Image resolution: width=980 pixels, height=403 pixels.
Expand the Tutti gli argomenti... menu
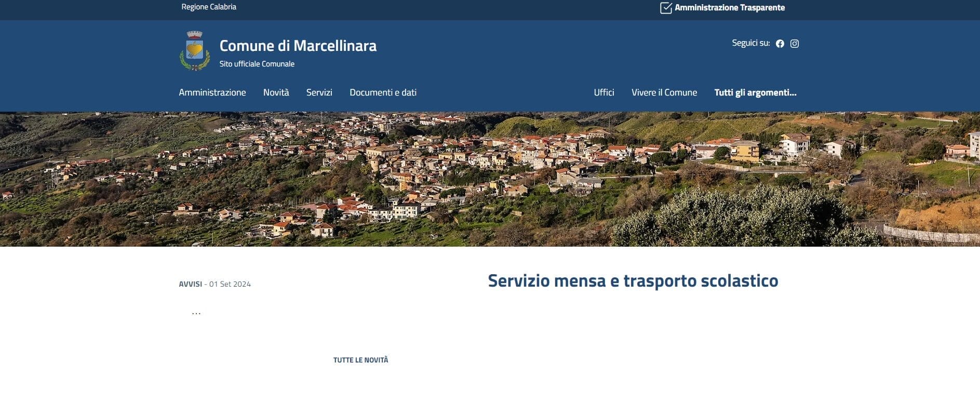click(755, 92)
